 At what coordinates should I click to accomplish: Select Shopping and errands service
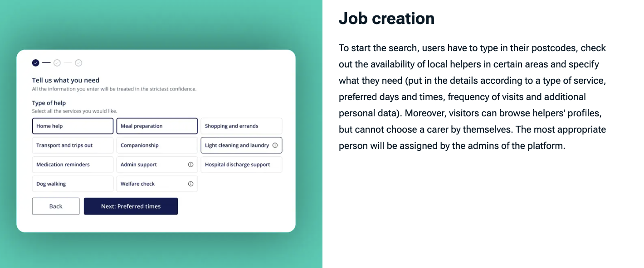pos(241,126)
